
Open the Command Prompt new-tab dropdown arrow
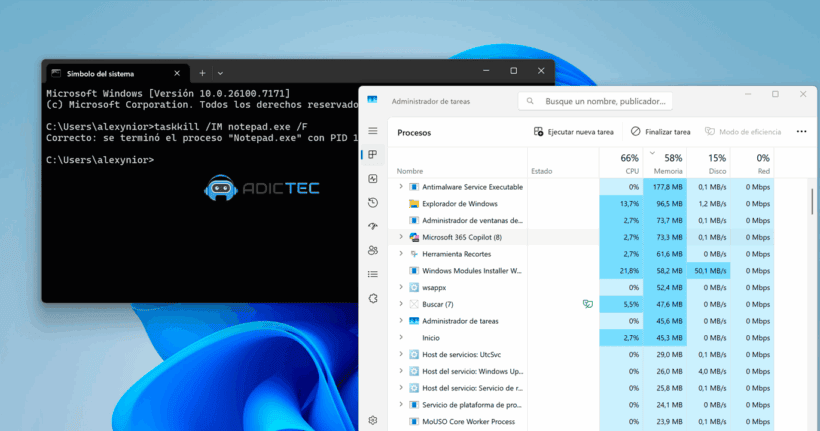(220, 73)
